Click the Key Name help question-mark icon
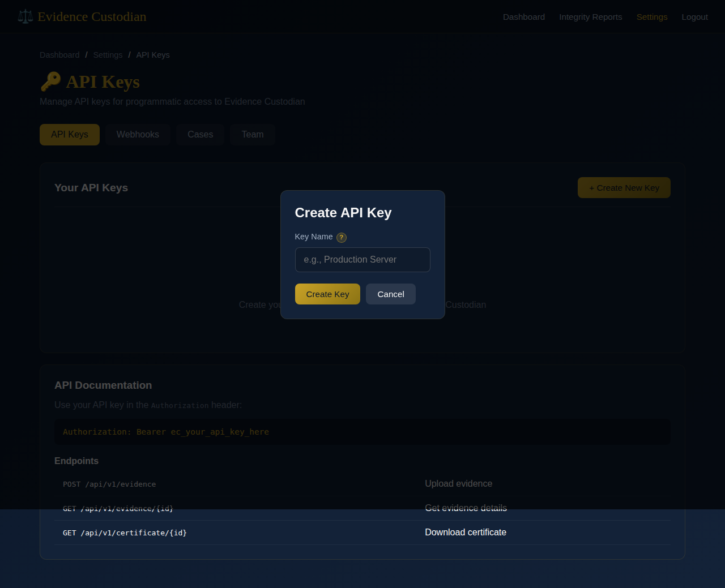This screenshot has height=588, width=725. 342,238
